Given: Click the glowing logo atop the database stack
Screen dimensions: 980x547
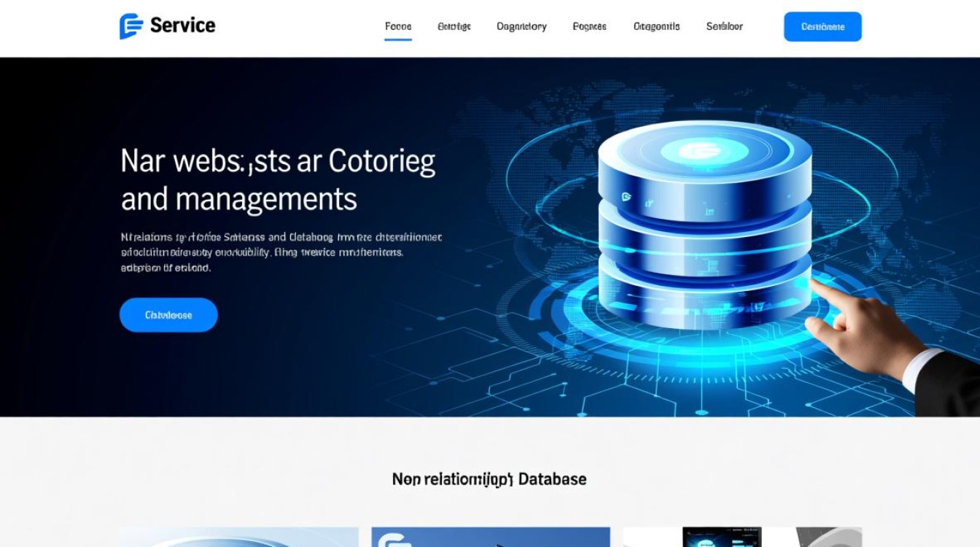Looking at the screenshot, I should click(704, 152).
